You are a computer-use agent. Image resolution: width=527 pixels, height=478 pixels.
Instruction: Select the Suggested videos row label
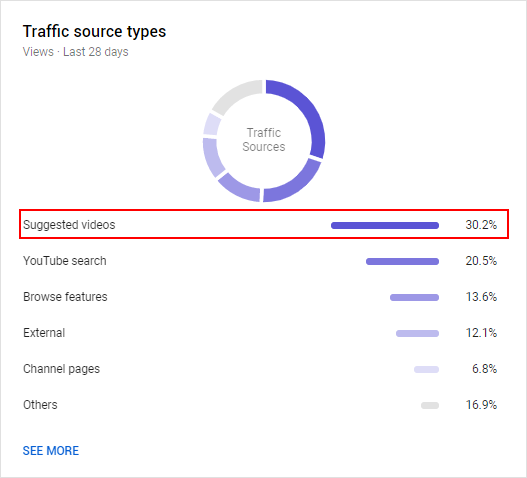[x=69, y=225]
